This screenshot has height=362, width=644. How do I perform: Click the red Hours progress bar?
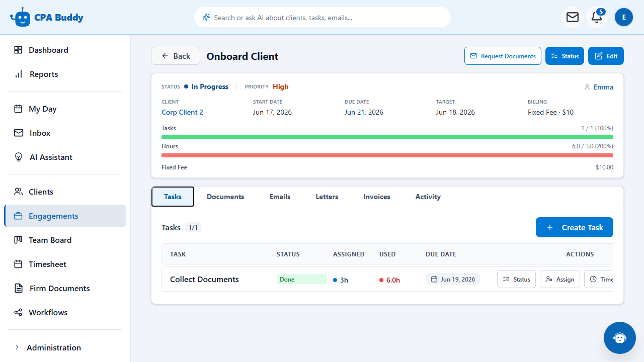click(387, 155)
